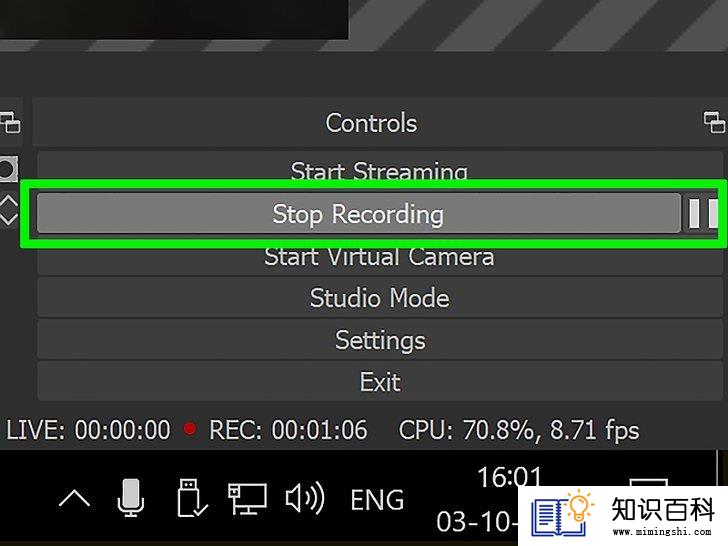Enable Studio Mode
Screen dimensions: 728x546
pyautogui.click(x=379, y=298)
